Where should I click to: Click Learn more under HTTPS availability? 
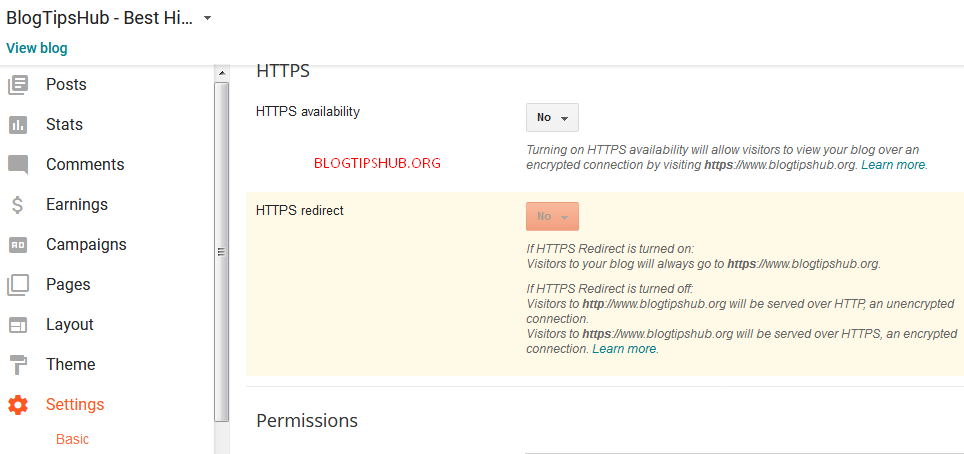click(893, 165)
